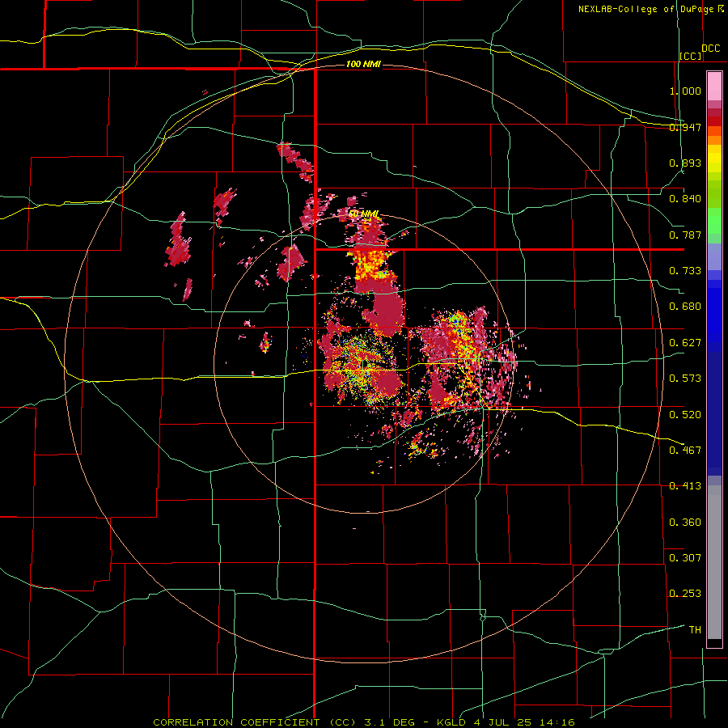Image resolution: width=728 pixels, height=728 pixels.
Task: Click the 0.520 scale label
Action: tap(685, 415)
